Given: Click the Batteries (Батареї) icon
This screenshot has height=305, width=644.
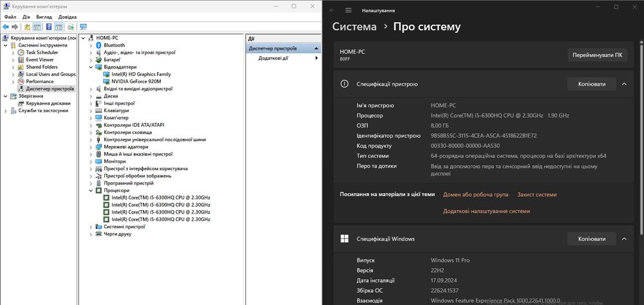Looking at the screenshot, I should [x=99, y=59].
